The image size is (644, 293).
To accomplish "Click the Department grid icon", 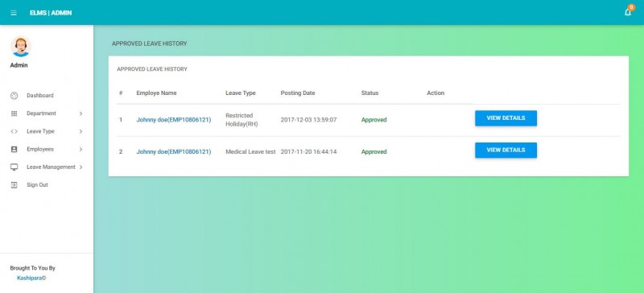I will tap(14, 113).
